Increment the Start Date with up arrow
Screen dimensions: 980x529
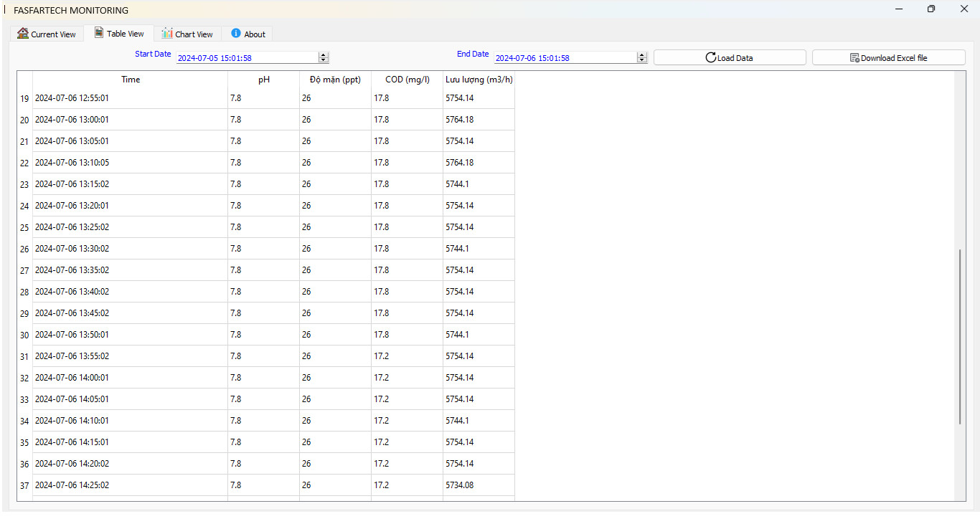tap(324, 55)
